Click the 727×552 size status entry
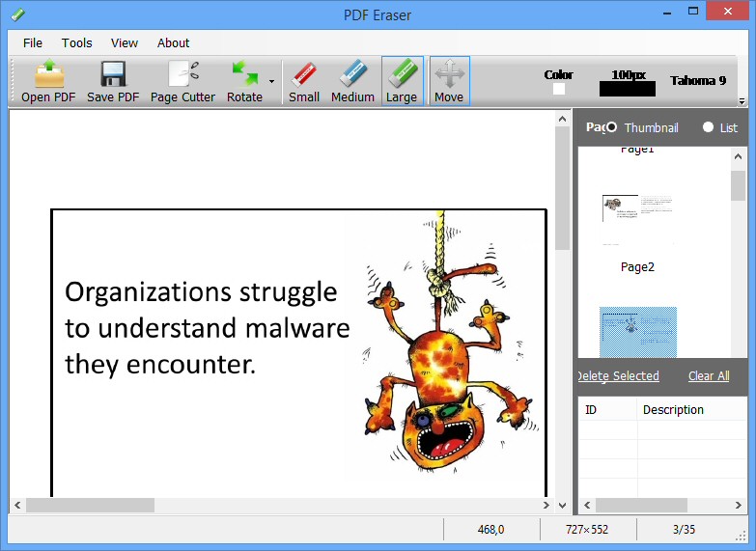 pos(587,530)
